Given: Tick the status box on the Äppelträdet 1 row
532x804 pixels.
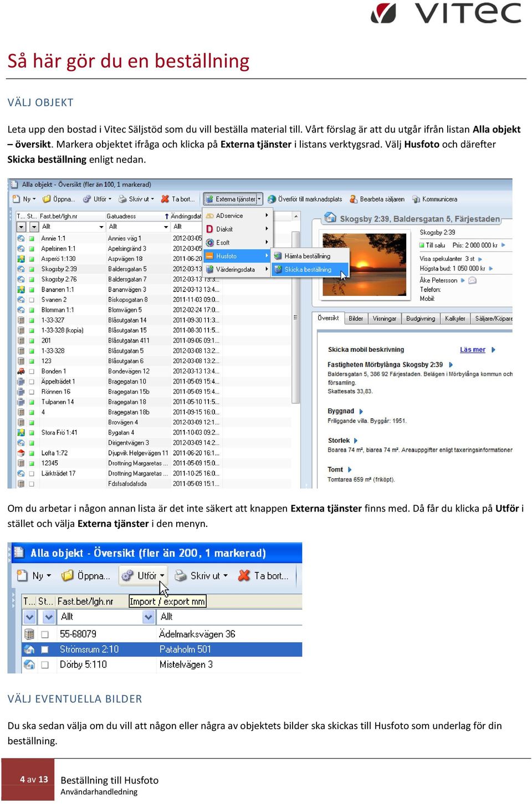Looking at the screenshot, I should tap(32, 381).
